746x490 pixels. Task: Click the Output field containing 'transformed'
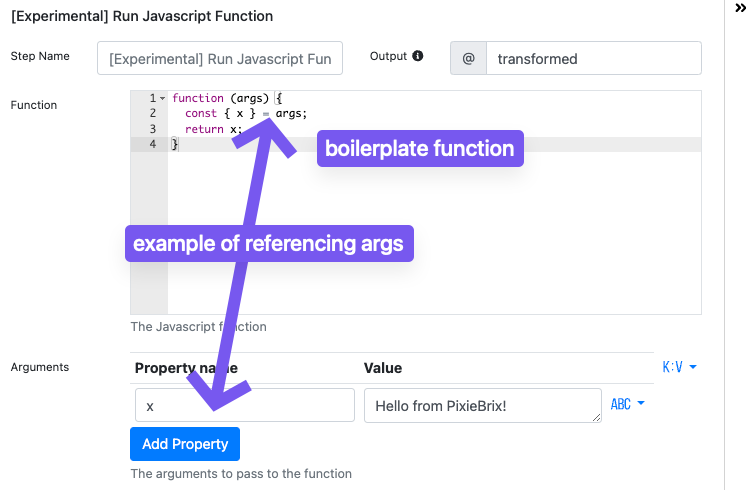[x=592, y=59]
